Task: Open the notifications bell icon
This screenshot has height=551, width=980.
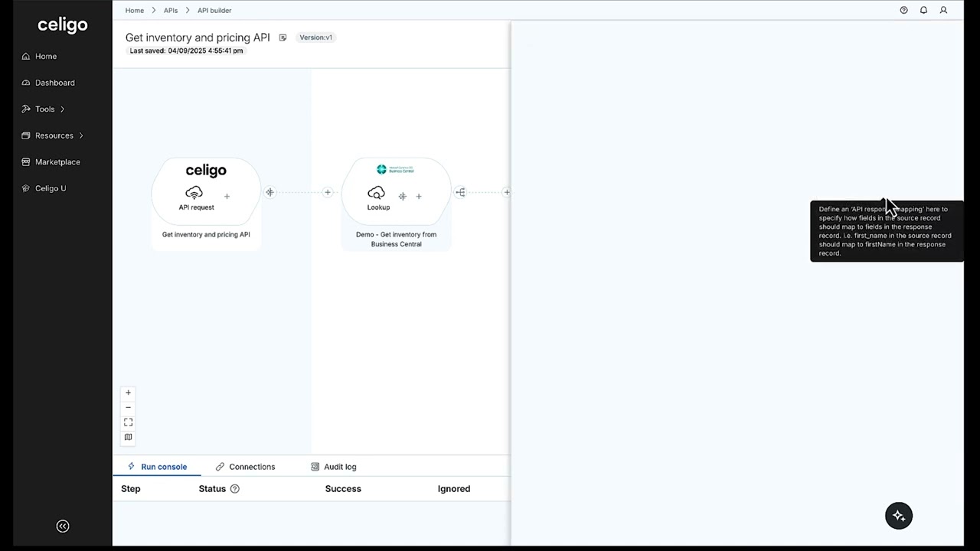Action: click(x=923, y=11)
